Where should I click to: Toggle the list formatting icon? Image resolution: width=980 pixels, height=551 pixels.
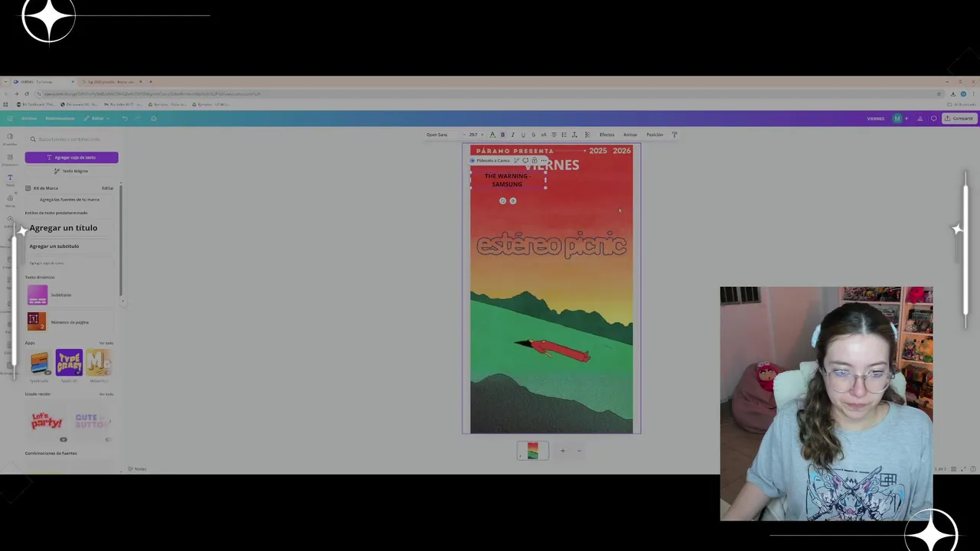point(564,135)
